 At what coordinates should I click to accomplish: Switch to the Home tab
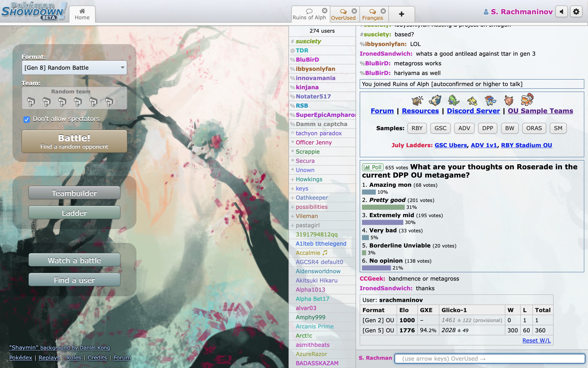82,14
